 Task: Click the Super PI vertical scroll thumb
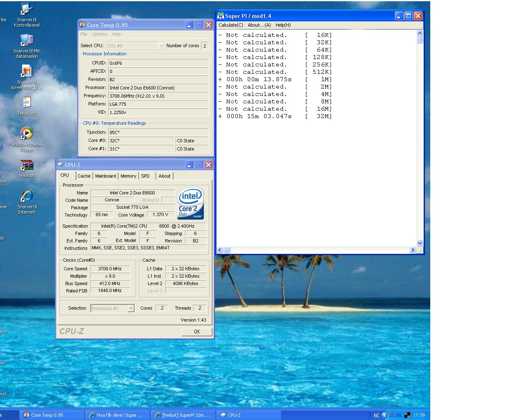(x=420, y=40)
